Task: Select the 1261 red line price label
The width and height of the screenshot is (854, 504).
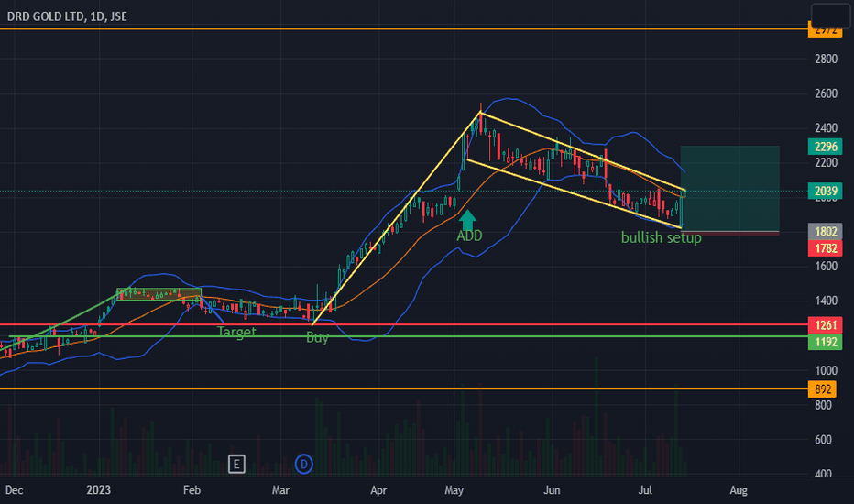Action: [825, 325]
